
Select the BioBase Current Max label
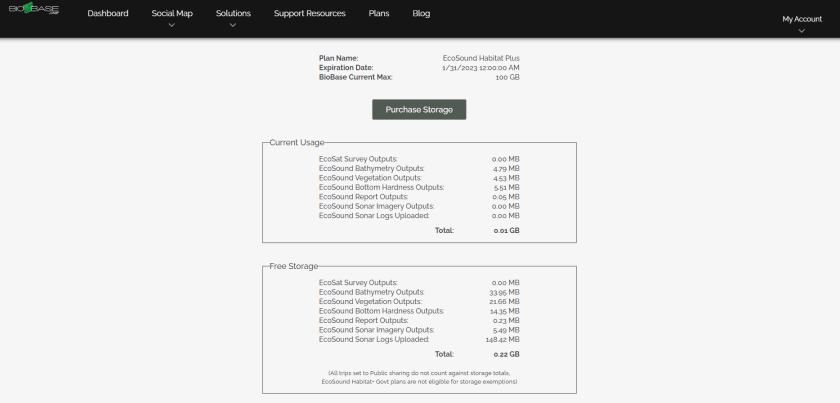click(356, 77)
